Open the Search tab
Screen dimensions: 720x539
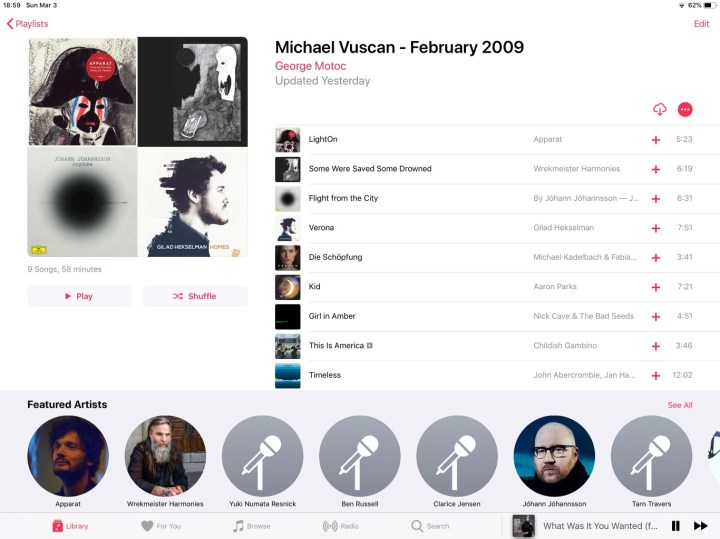pos(430,526)
